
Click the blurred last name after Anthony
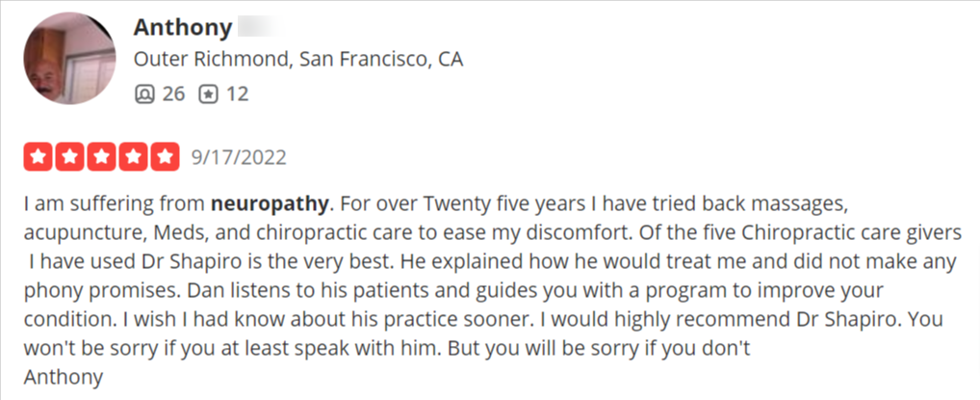[x=258, y=28]
